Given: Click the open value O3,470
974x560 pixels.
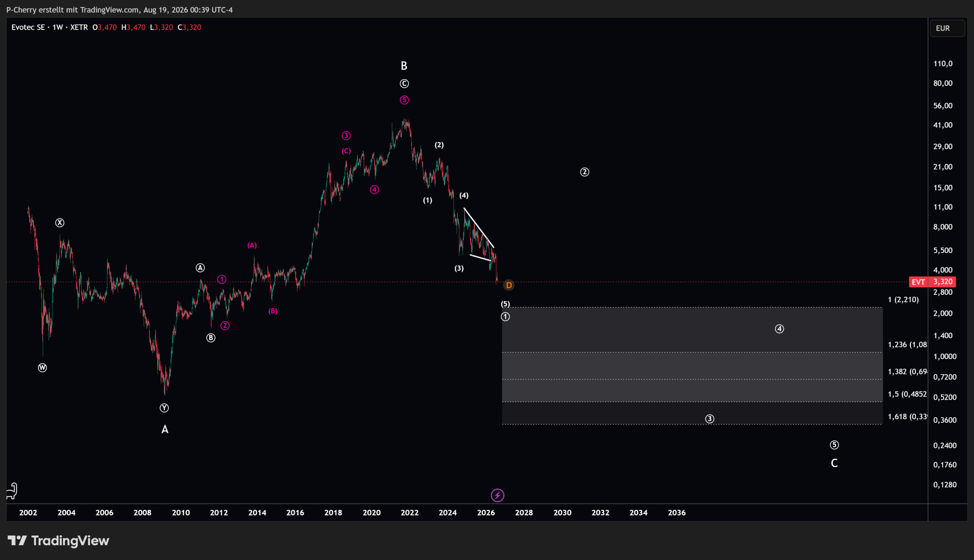Looking at the screenshot, I should pos(105,27).
